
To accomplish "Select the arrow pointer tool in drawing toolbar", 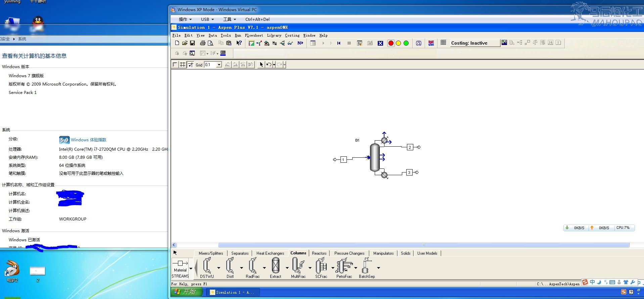I will pyautogui.click(x=261, y=64).
